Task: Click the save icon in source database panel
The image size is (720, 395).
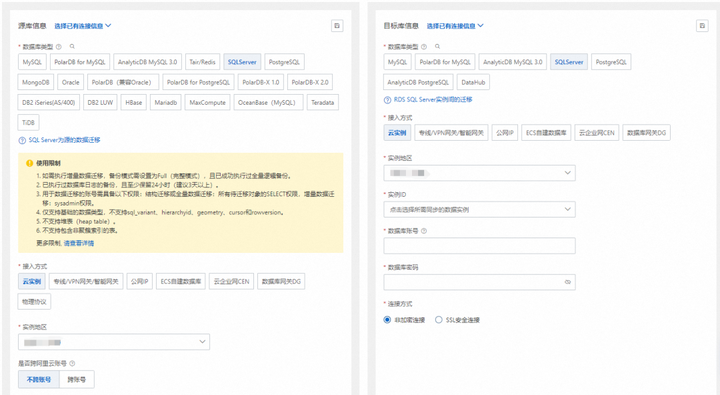Action: [x=337, y=26]
